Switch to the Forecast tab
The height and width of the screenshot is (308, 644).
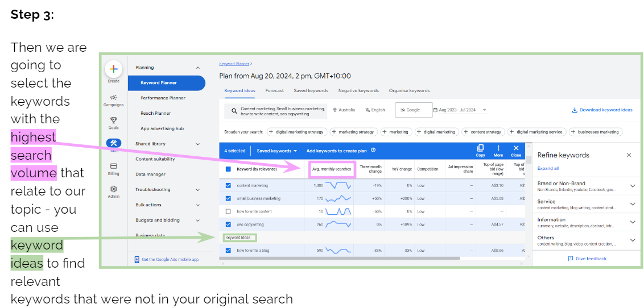coord(274,91)
